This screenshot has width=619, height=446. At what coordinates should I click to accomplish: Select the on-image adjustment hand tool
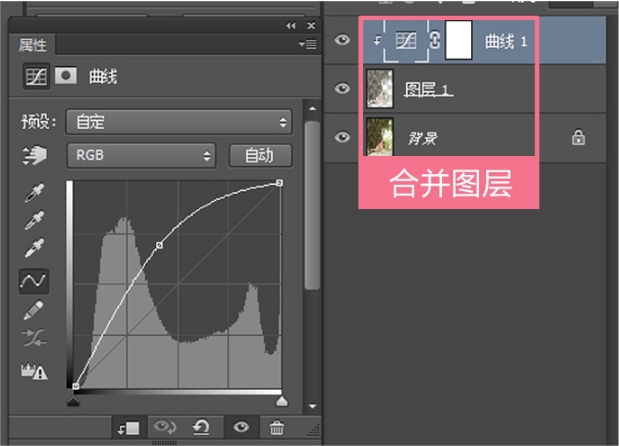[x=34, y=156]
